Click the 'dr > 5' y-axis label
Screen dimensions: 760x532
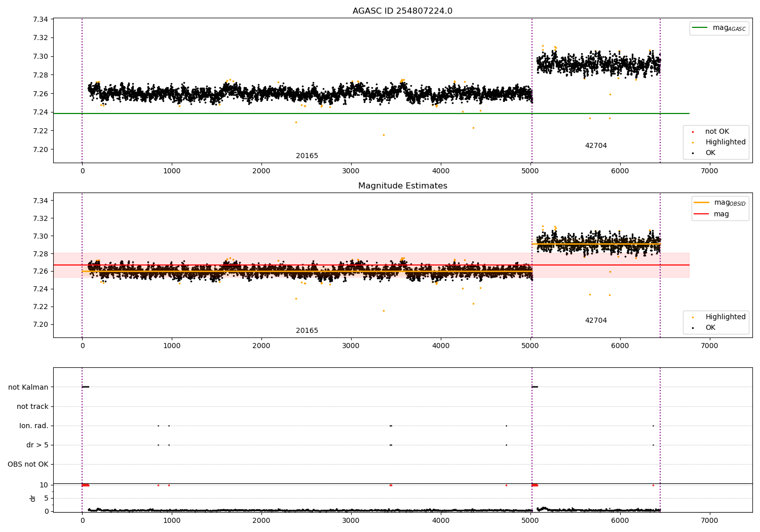pos(37,445)
